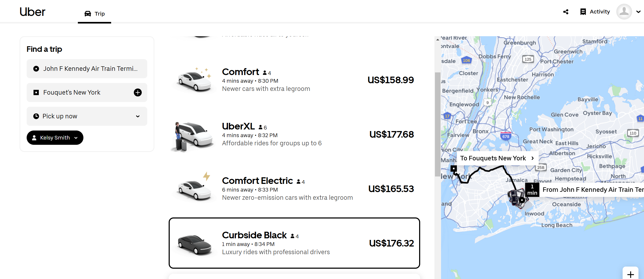644x279 pixels.
Task: Add a stop with the plus icon
Action: click(x=138, y=92)
